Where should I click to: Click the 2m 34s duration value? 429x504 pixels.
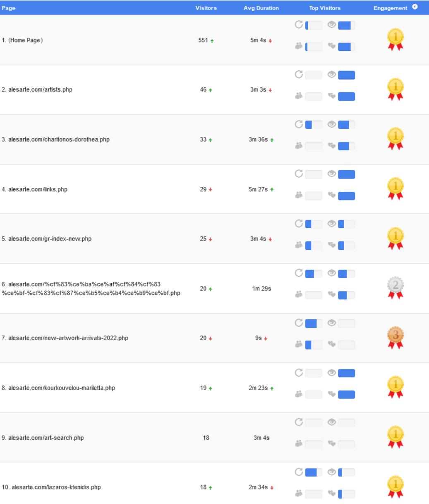tap(258, 488)
